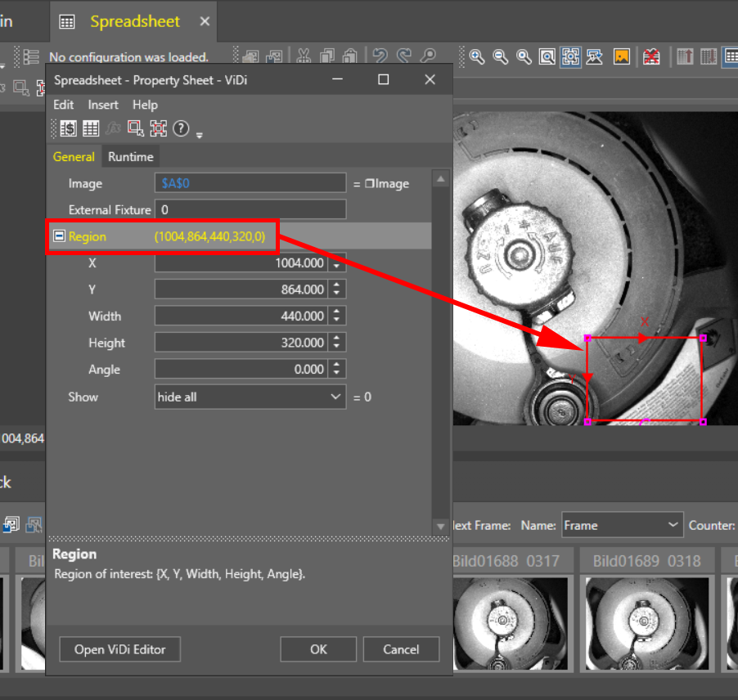The image size is (738, 700).
Task: Click the insert absolute reference dollar icon
Action: point(68,128)
